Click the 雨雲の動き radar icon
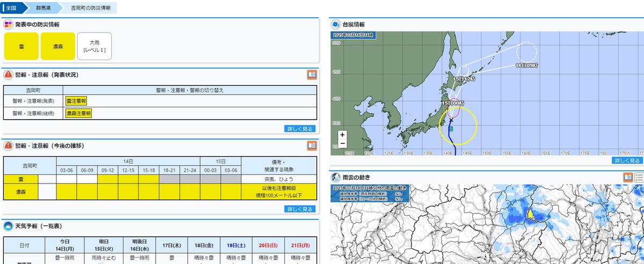This screenshot has height=264, width=644. pyautogui.click(x=335, y=177)
